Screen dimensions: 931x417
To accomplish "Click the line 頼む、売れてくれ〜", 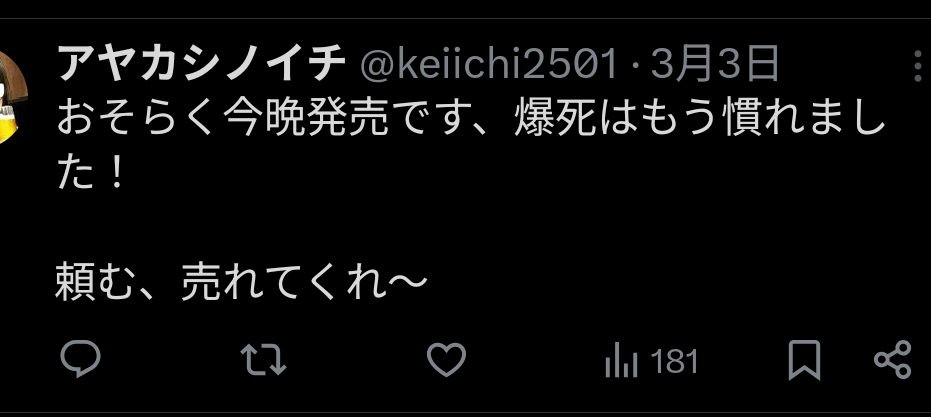I will click(x=242, y=280).
